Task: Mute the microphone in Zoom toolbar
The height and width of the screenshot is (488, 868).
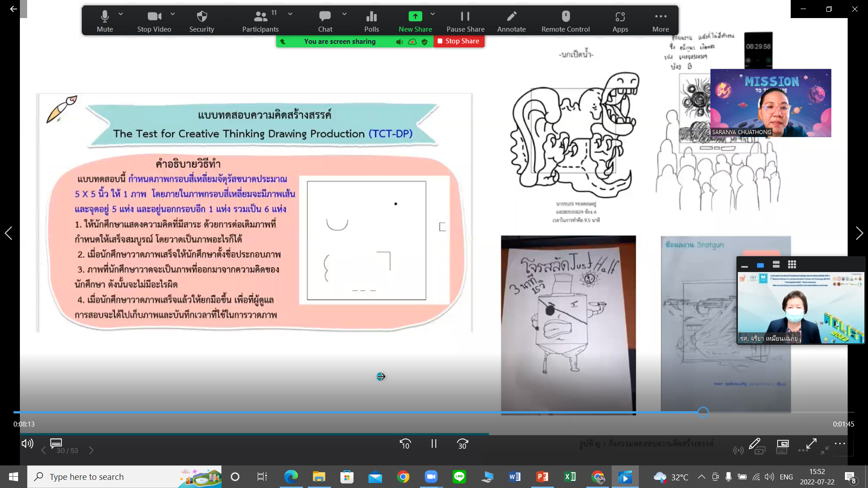Action: click(104, 21)
